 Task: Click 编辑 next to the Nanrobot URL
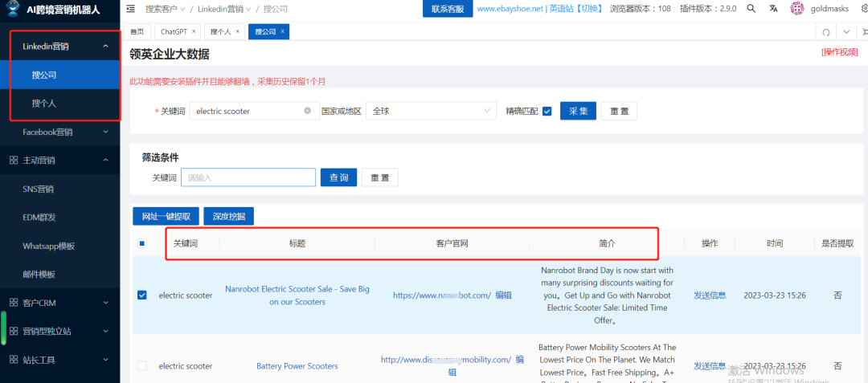(503, 295)
